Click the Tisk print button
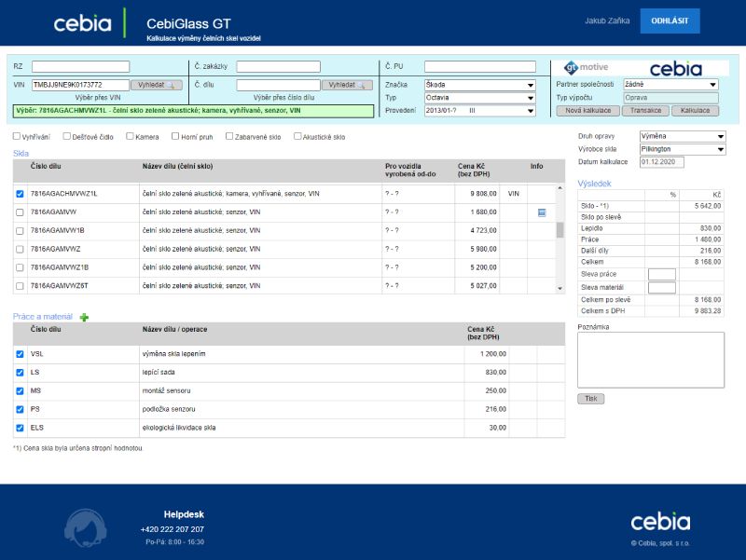The height and width of the screenshot is (560, 746). 591,399
